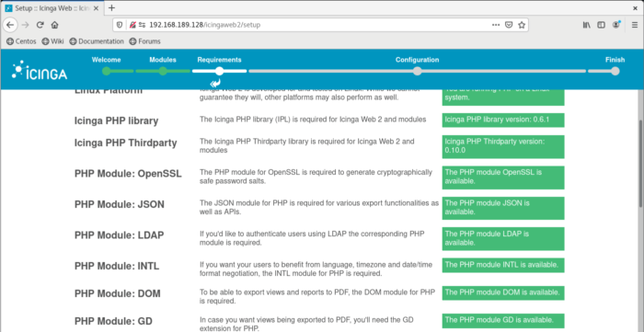Open the page actions three-dot menu
Viewport: 644px width, 332px height.
click(496, 25)
